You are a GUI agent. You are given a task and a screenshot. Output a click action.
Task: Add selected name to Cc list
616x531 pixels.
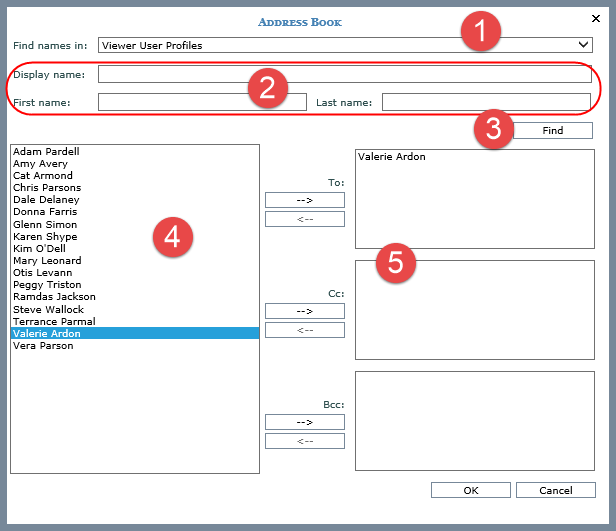pyautogui.click(x=305, y=311)
